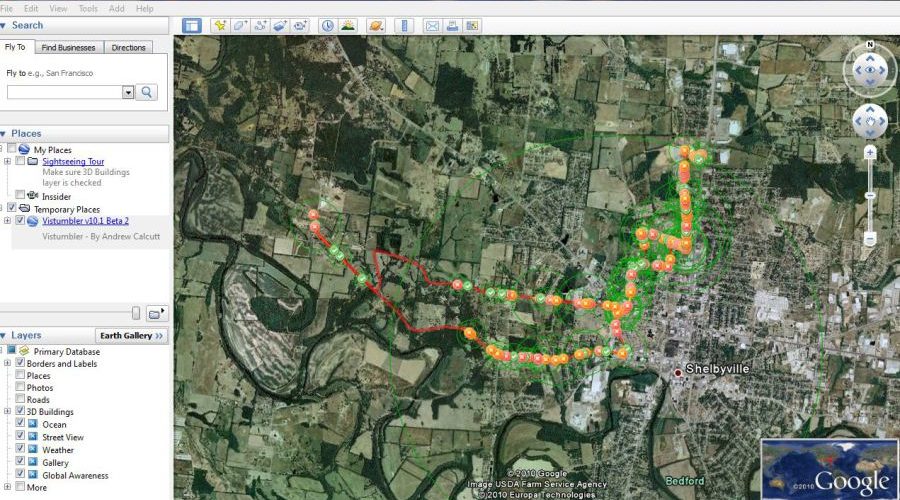Click the zoom slider on the map
This screenshot has height=500, width=900.
point(870,196)
